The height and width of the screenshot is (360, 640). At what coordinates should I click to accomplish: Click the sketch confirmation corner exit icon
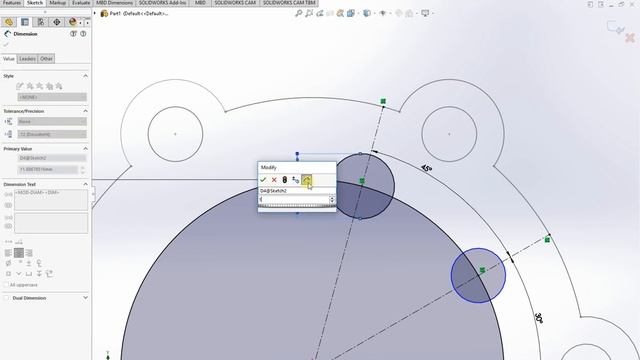coord(616,28)
